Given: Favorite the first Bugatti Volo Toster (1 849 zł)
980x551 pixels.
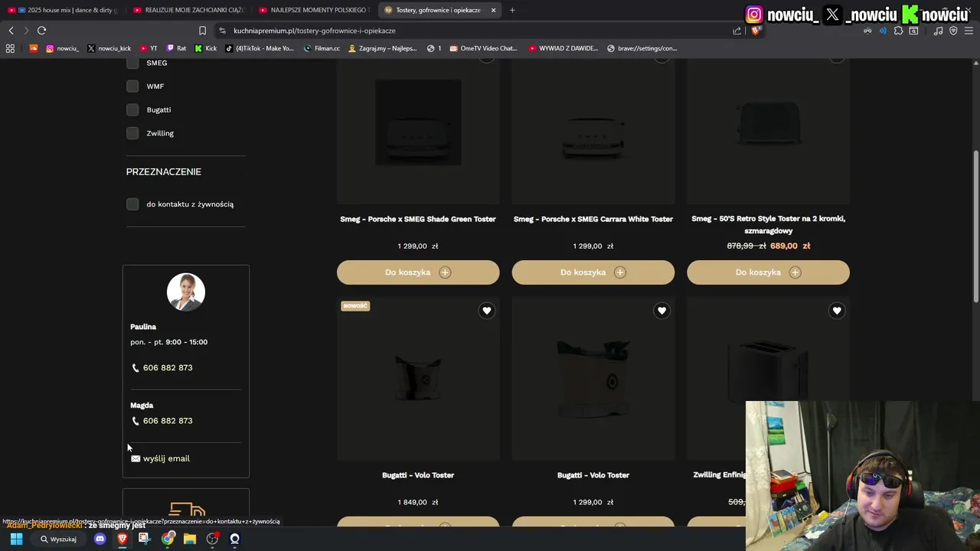Looking at the screenshot, I should pos(487,311).
